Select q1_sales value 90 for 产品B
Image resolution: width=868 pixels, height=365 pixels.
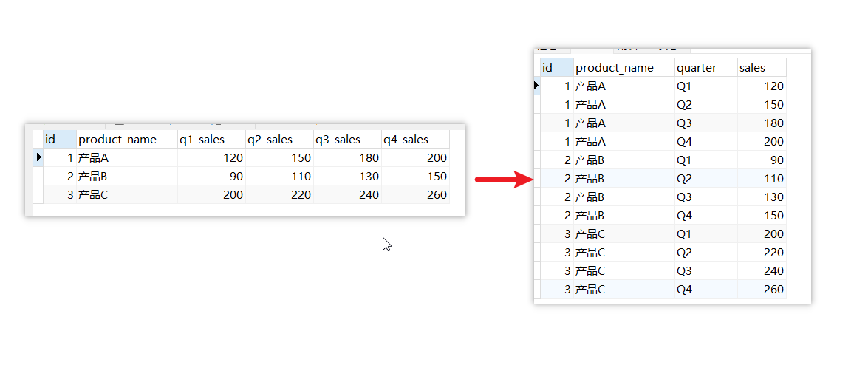[x=211, y=176]
